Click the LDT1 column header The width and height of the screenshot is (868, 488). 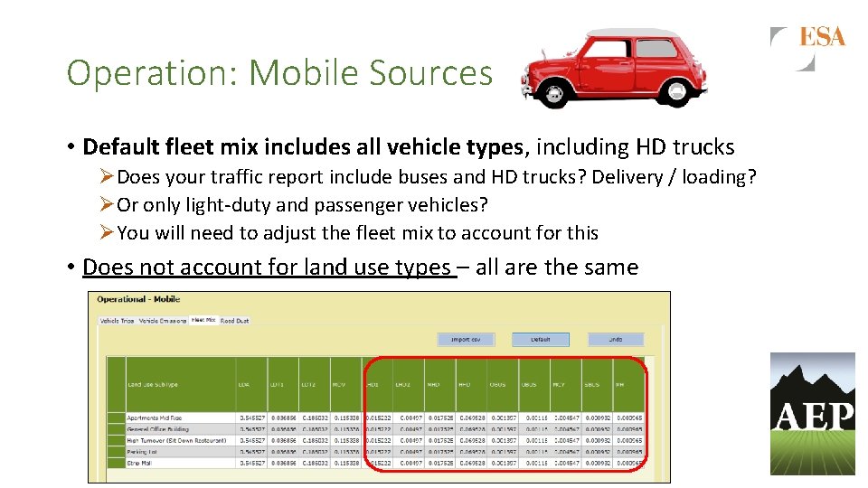click(x=283, y=385)
